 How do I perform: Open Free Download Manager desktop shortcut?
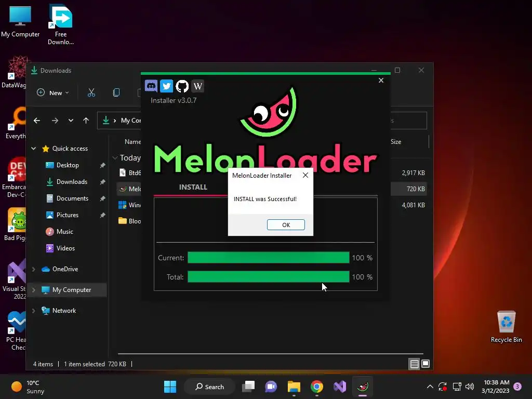point(61,24)
